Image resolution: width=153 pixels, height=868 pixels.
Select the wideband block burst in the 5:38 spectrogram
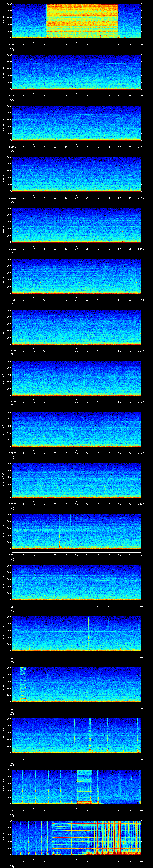(x=85, y=786)
